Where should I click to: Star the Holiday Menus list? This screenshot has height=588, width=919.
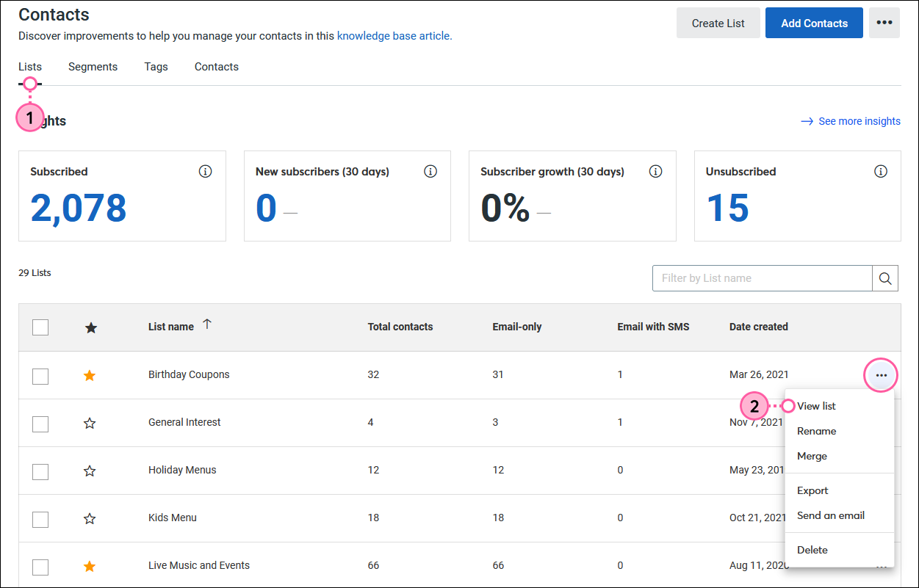[x=90, y=471]
